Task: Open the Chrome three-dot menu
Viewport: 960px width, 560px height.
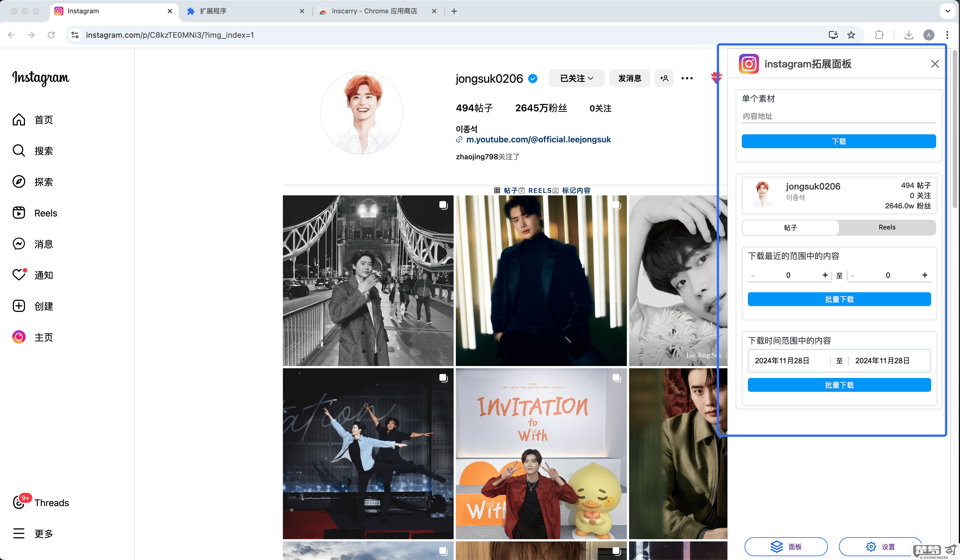Action: 947,35
